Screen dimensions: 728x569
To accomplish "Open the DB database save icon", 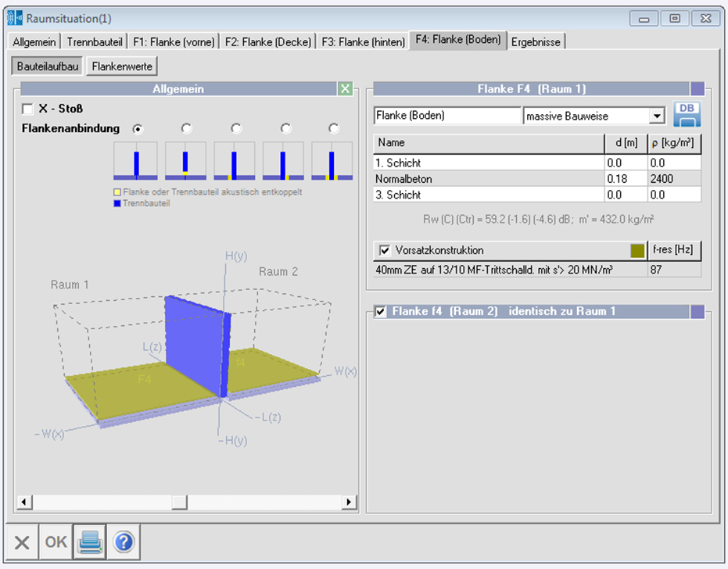I will tap(687, 115).
